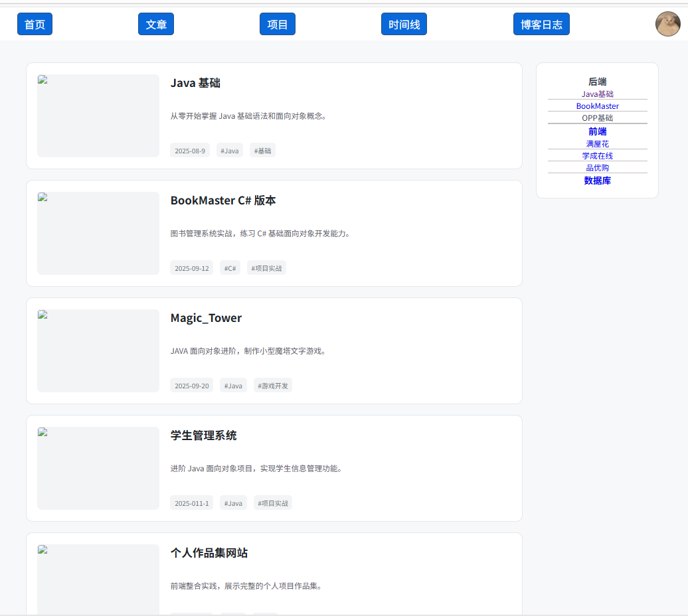Open the 首页 navigation tab
The width and height of the screenshot is (688, 616).
(x=35, y=24)
